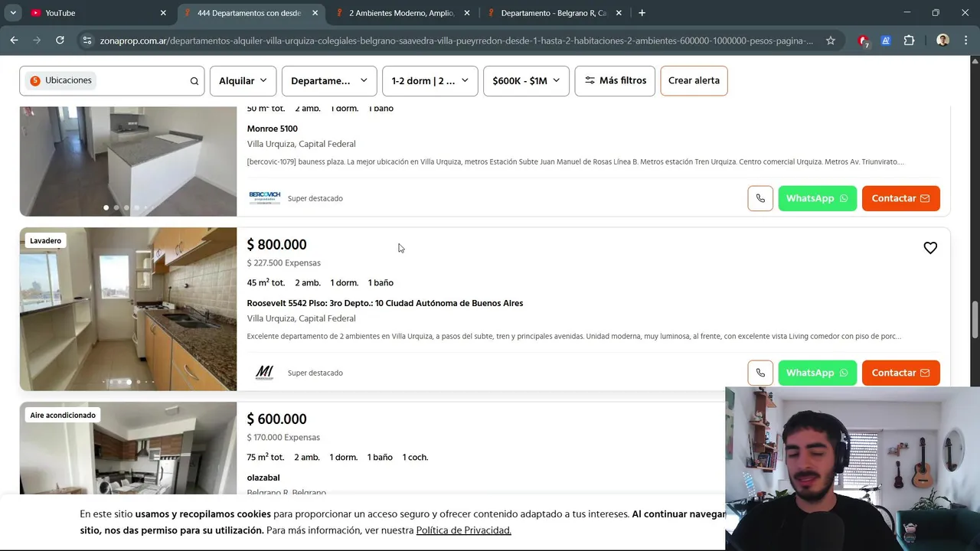
Task: Favorite the Roosevelt 5542 listing heart
Action: [930, 248]
